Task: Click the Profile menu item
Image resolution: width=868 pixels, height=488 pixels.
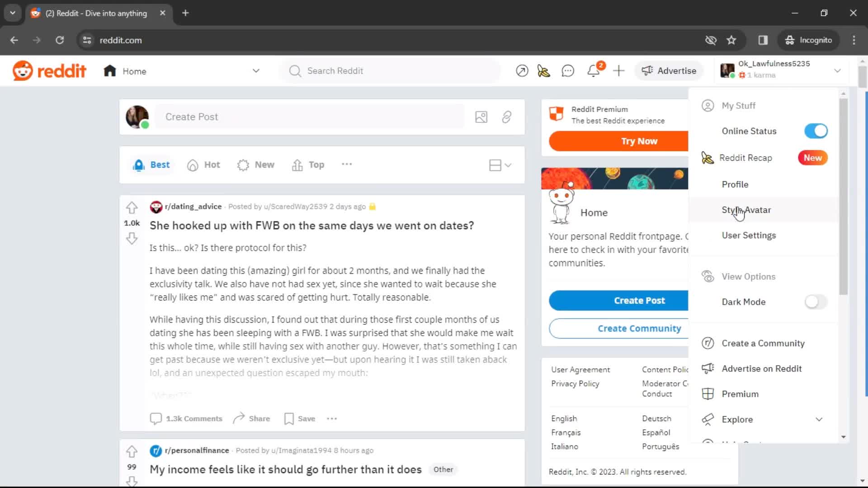Action: (x=735, y=184)
